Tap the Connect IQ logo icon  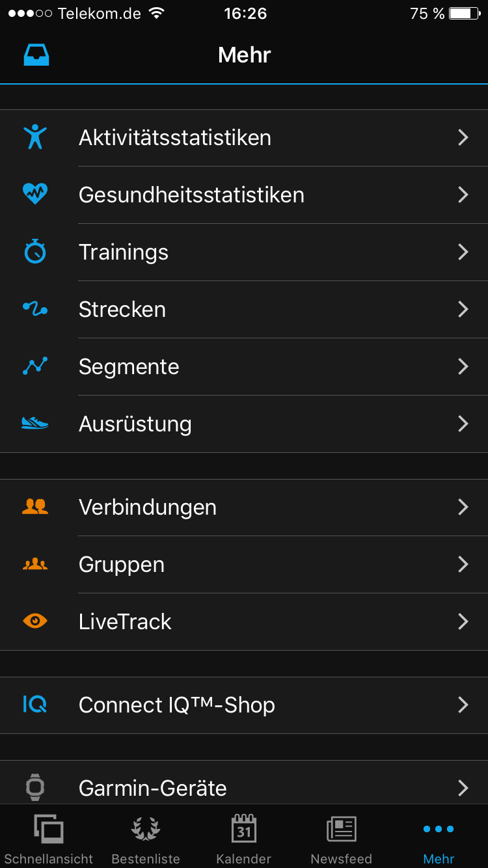click(35, 705)
